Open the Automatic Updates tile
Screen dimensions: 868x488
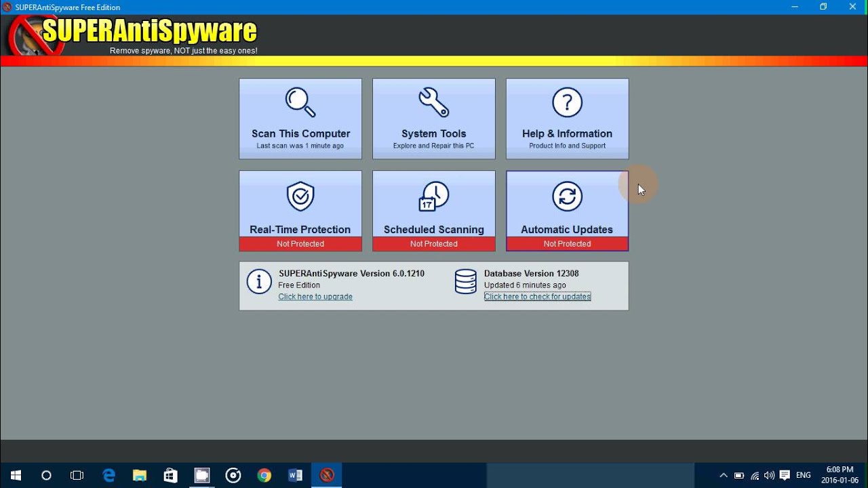point(568,211)
